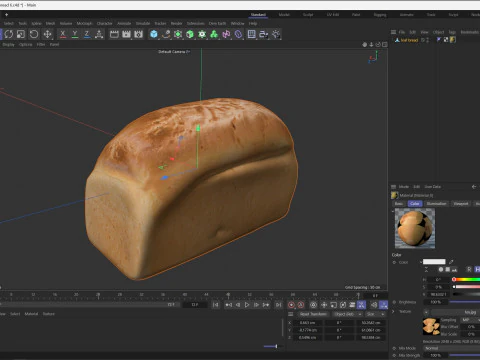This screenshot has height=360, width=480.
Task: Switch to the material Color tab
Action: pos(415,203)
